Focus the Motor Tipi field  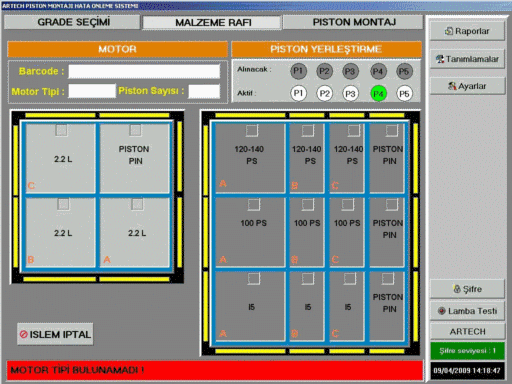point(92,91)
